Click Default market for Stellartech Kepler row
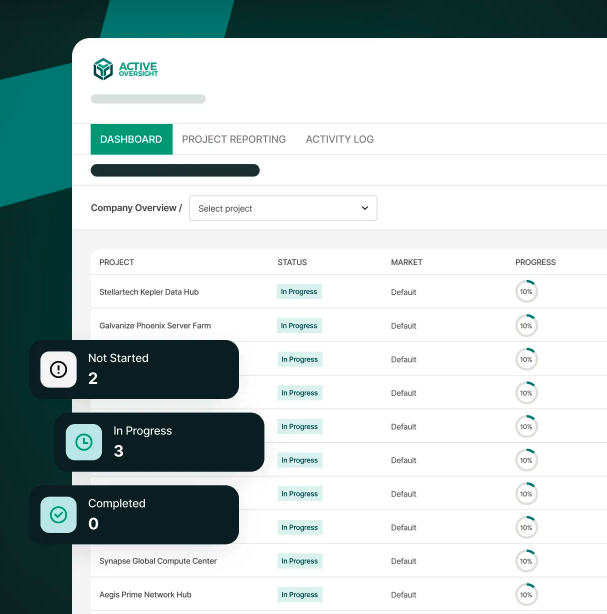Screen dimensions: 607x614 (x=403, y=292)
